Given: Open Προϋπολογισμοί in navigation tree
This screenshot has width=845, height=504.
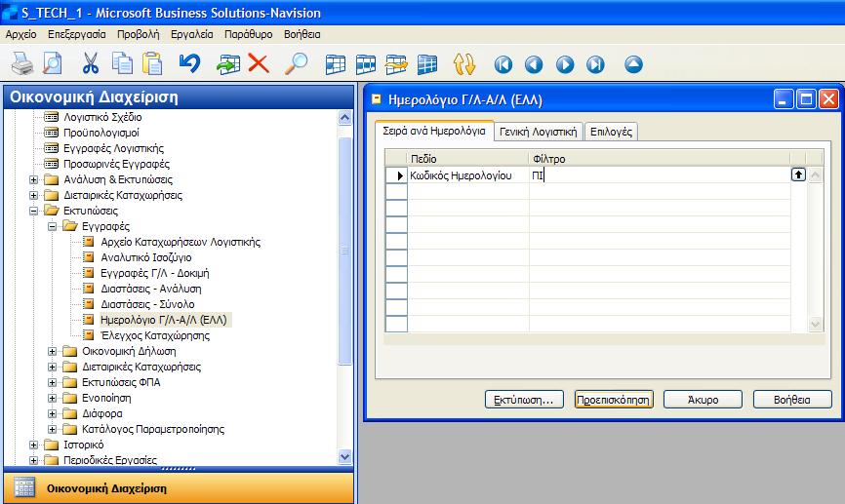Looking at the screenshot, I should click(101, 133).
